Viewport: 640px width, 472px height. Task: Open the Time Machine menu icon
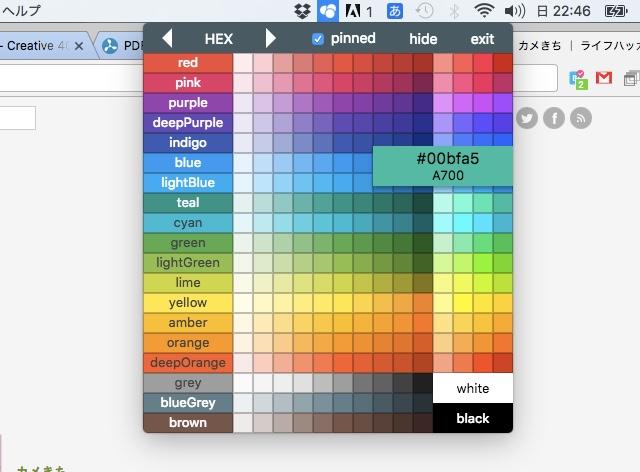[x=424, y=11]
